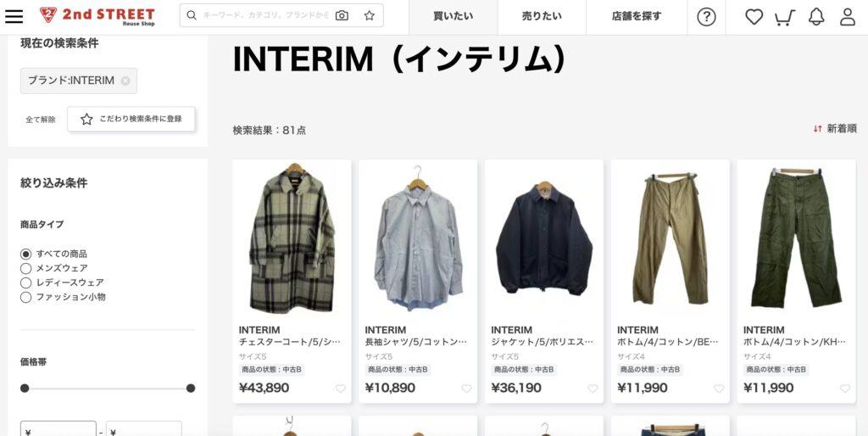Viewport: 868px width, 436px height.
Task: Open the shopping cart
Action: pos(784,17)
